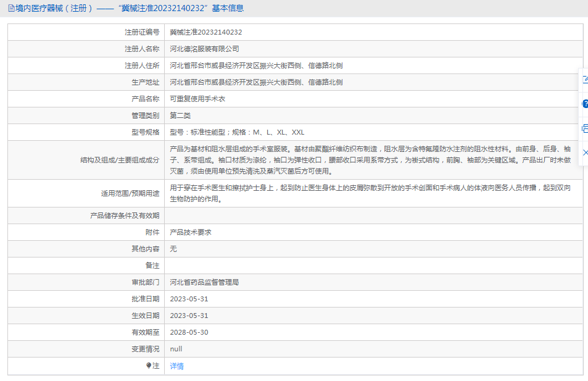
Task: Click the printer icon in side panel
Action: (x=585, y=128)
